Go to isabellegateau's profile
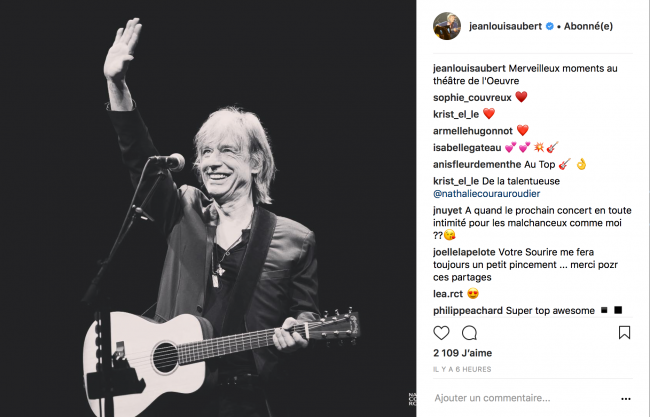 click(468, 146)
